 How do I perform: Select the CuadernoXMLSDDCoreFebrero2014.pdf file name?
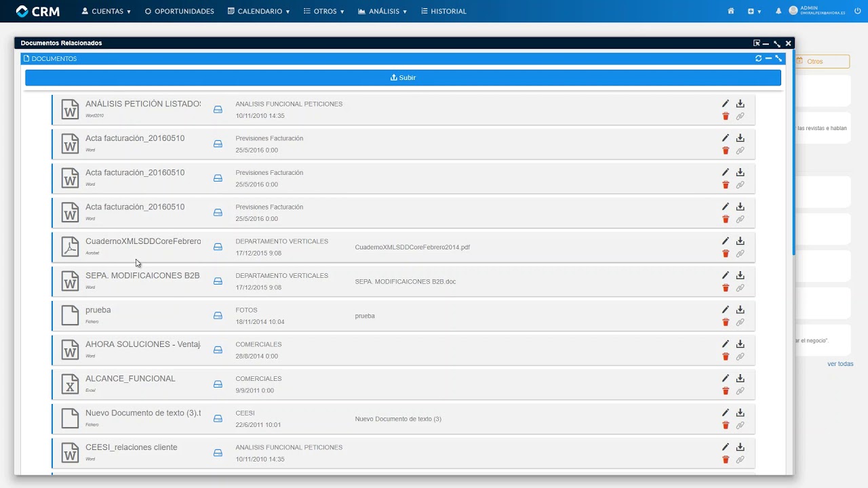coord(412,247)
